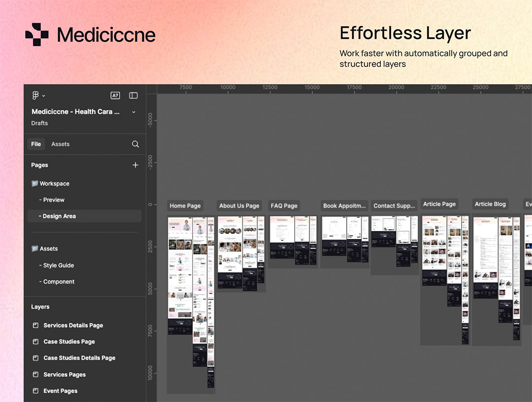Open the Component page
This screenshot has width=532, height=402.
(59, 282)
